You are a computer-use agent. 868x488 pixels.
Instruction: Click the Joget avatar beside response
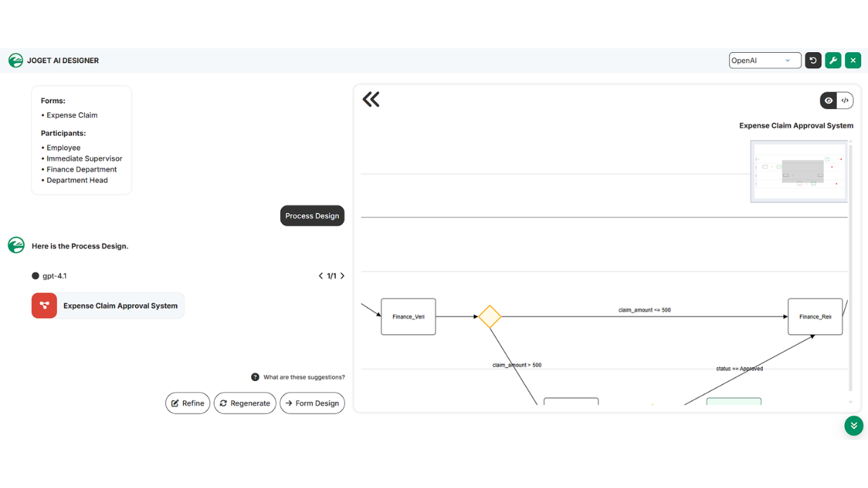(16, 245)
